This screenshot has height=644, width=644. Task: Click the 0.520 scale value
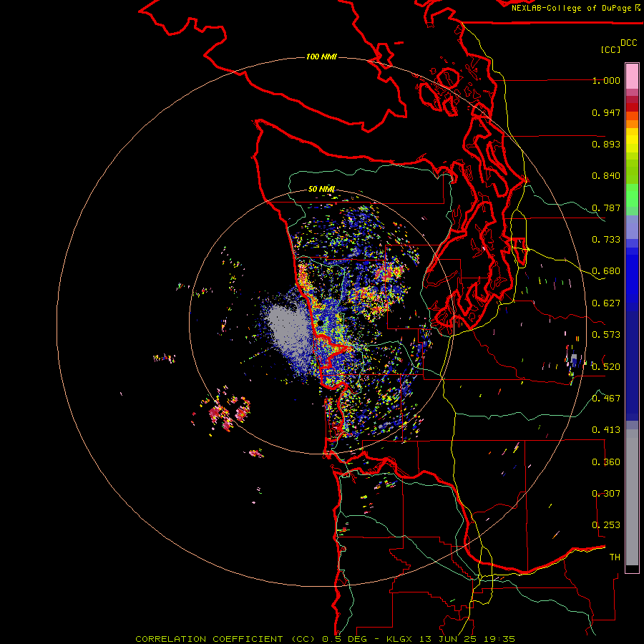coord(606,367)
